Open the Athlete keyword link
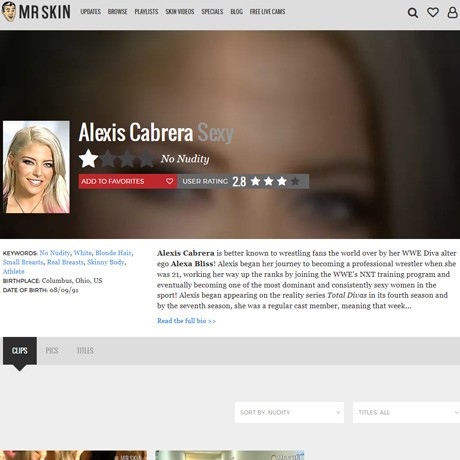This screenshot has width=460, height=460. [13, 271]
